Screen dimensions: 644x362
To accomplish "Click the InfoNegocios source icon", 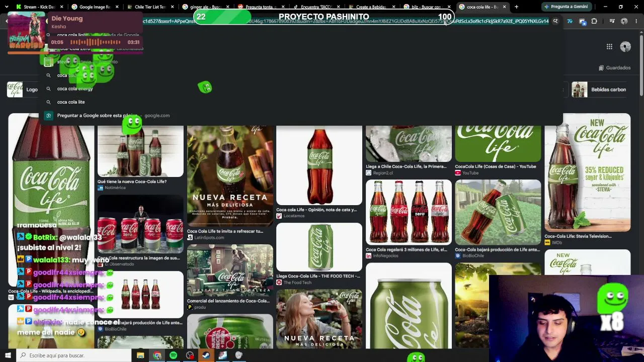I will click(x=369, y=256).
